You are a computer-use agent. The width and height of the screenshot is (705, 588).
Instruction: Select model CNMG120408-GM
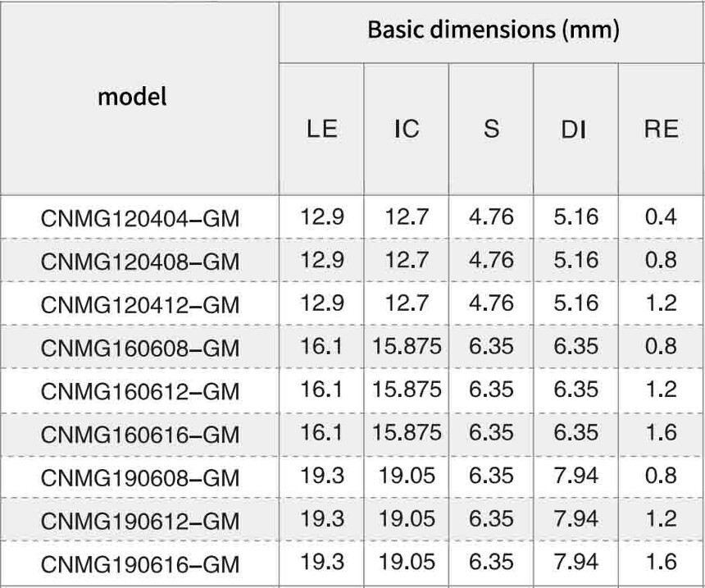click(140, 262)
